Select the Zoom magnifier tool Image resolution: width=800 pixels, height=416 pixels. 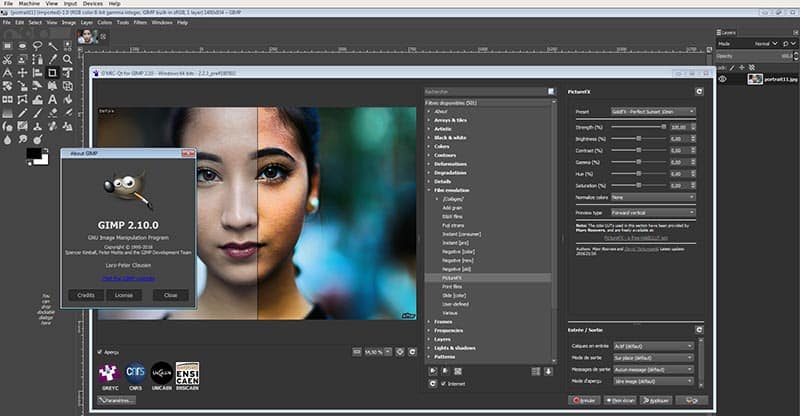pos(67,59)
